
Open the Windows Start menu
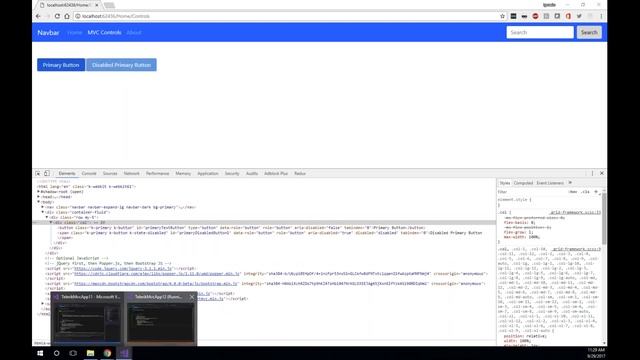pyautogui.click(x=40, y=353)
